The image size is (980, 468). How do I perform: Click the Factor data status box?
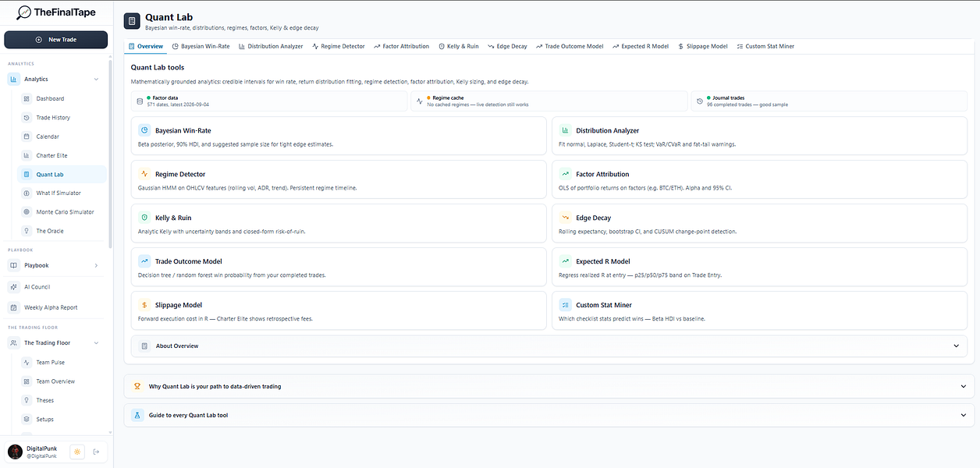point(270,101)
